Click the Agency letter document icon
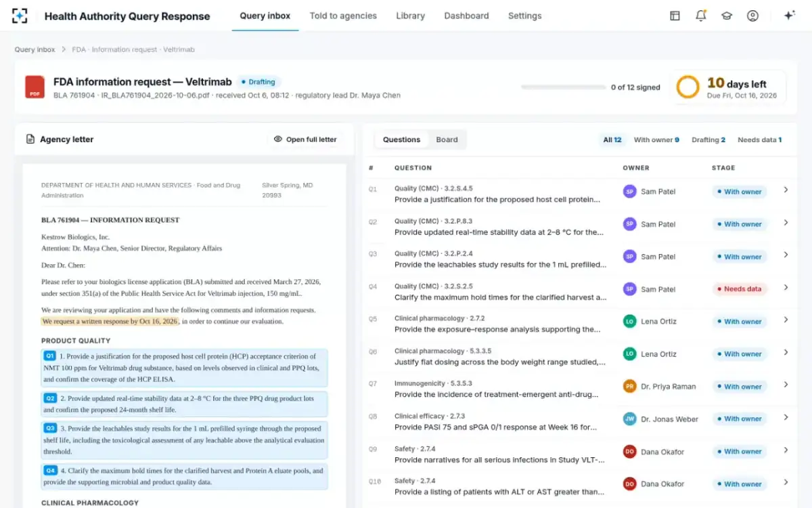Screen dimensions: 812x508 30,140
